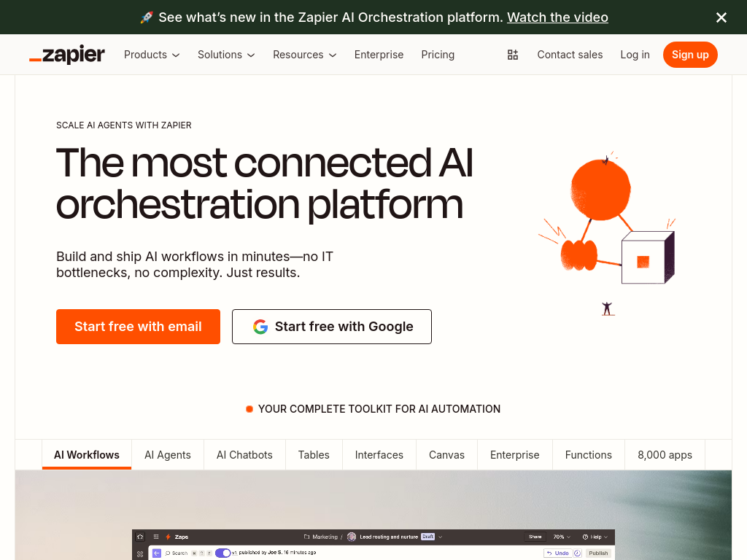Expand the Products menu
The height and width of the screenshot is (560, 747).
click(x=152, y=55)
